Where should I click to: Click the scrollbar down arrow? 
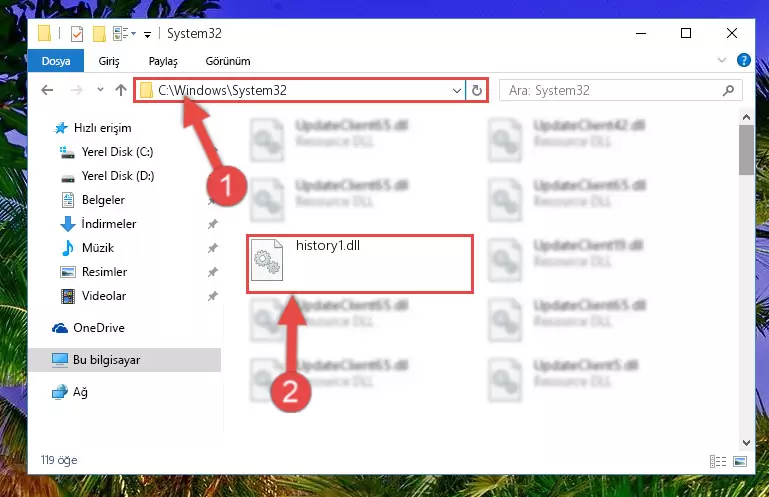(x=746, y=443)
